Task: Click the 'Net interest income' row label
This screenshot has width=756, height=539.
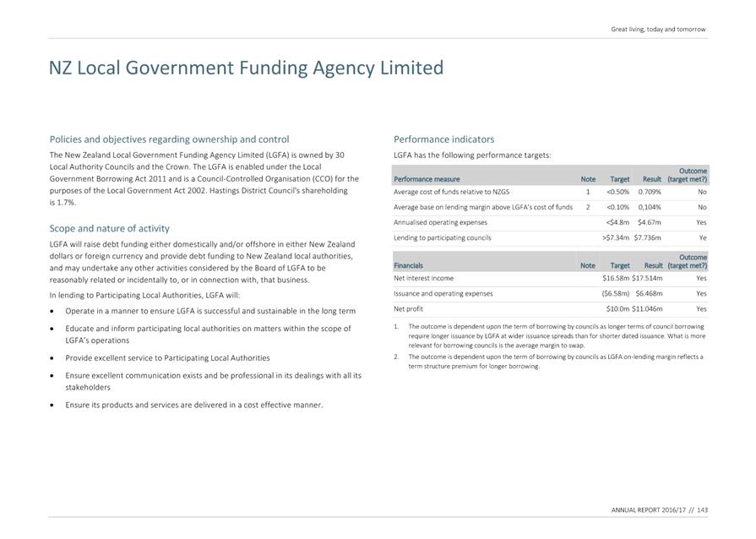Action: point(423,278)
